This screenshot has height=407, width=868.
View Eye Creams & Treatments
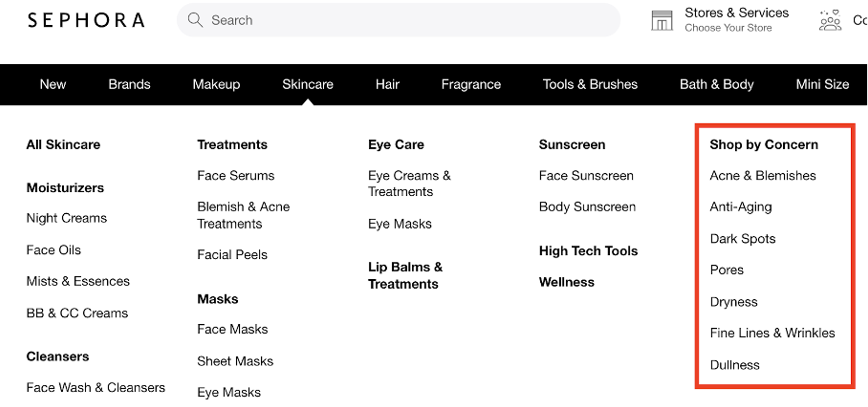click(x=409, y=183)
